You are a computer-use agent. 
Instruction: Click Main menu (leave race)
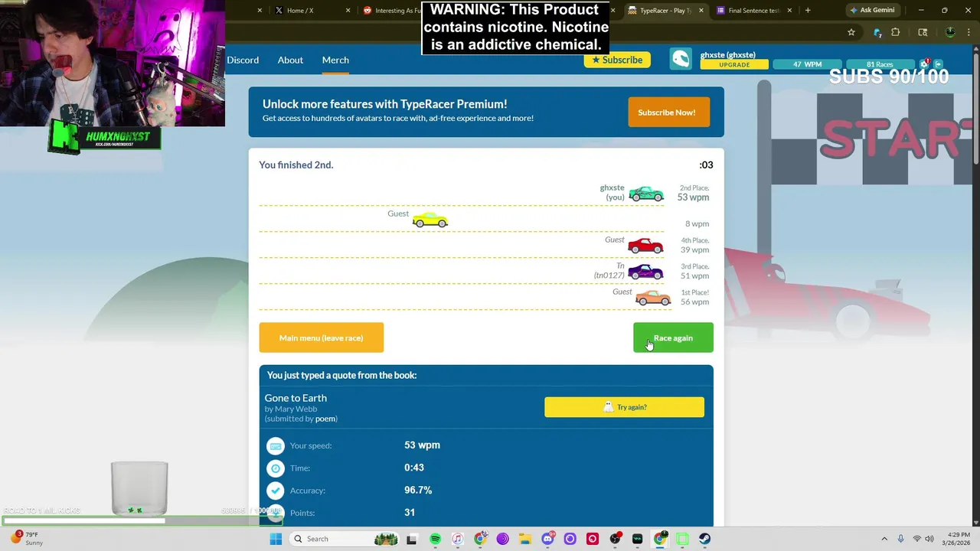[x=321, y=338]
